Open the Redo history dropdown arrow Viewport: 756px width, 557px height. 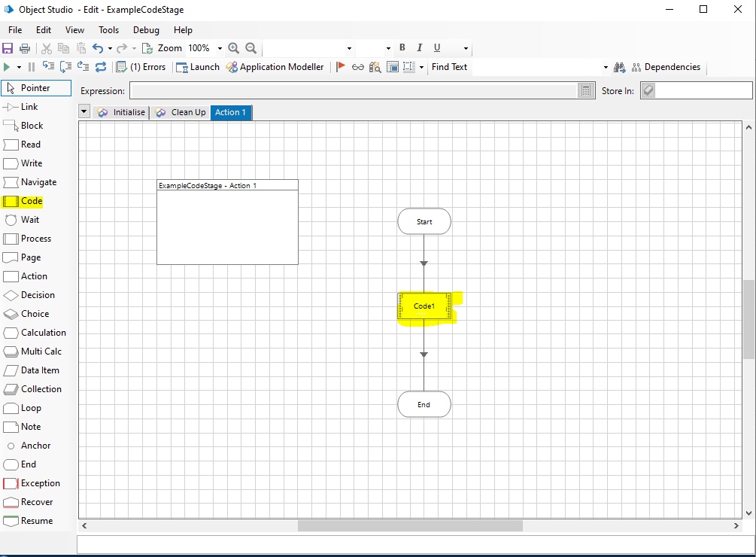pos(134,48)
